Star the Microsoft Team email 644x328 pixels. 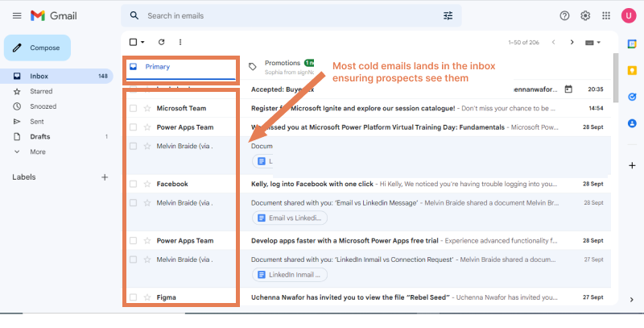point(147,109)
